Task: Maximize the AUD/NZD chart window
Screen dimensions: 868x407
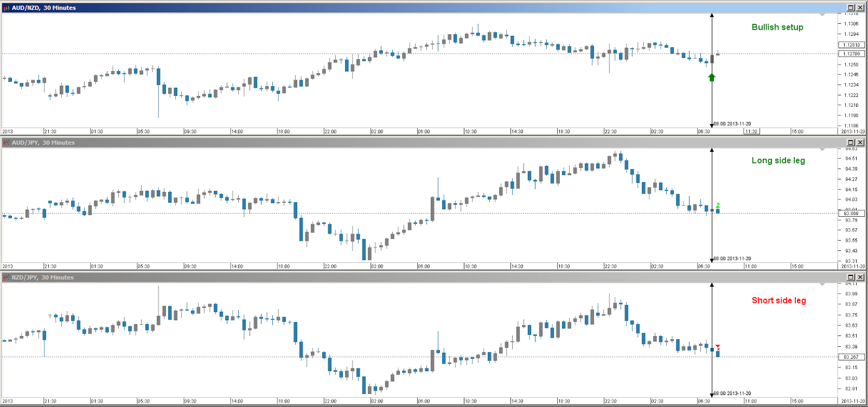Action: (x=851, y=8)
